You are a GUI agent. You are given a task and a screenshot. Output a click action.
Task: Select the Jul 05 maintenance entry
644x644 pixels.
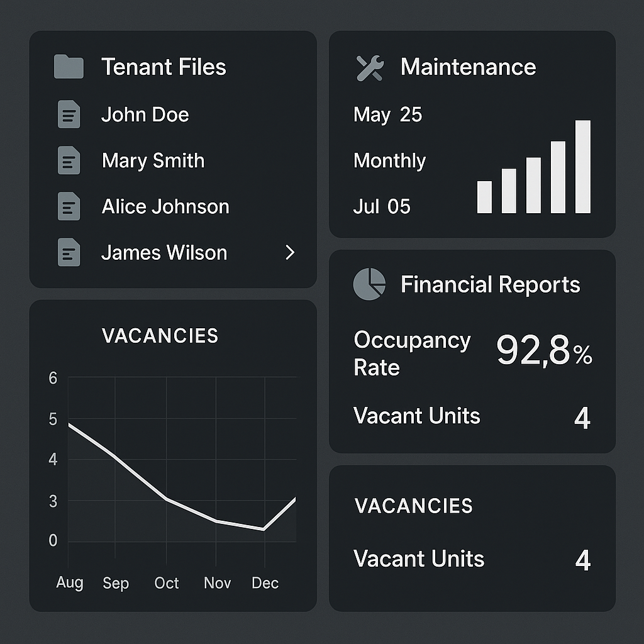[x=382, y=206]
